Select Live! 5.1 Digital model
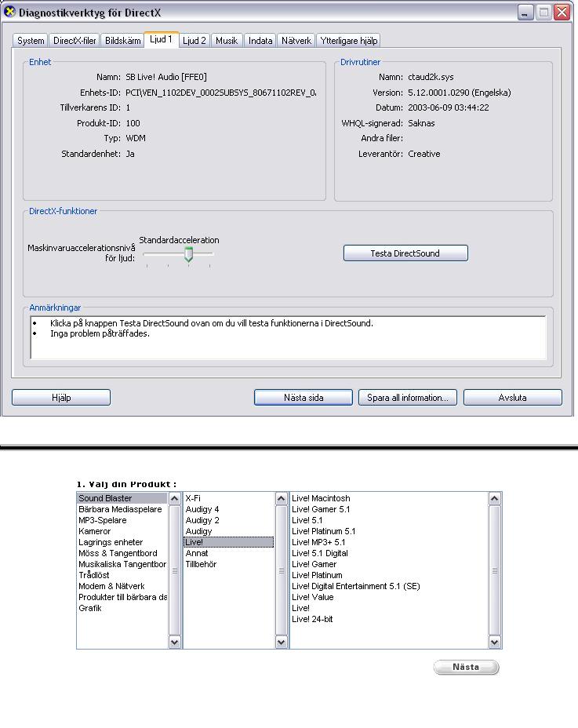 [x=389, y=553]
